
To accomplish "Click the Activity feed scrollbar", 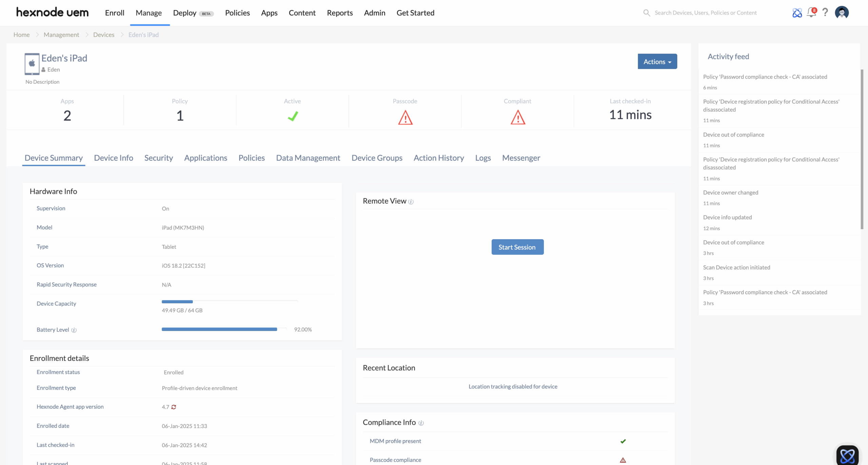I will tap(862, 149).
